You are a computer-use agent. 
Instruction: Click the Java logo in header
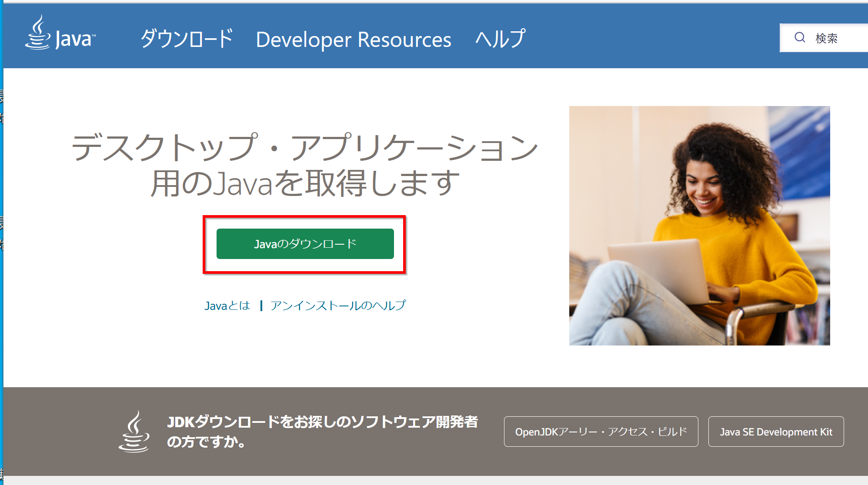(60, 33)
